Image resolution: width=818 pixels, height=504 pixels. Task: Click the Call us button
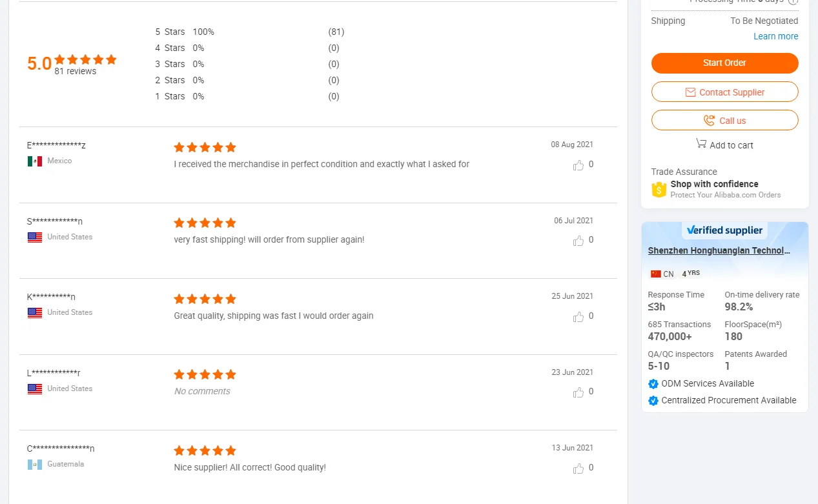pos(724,121)
